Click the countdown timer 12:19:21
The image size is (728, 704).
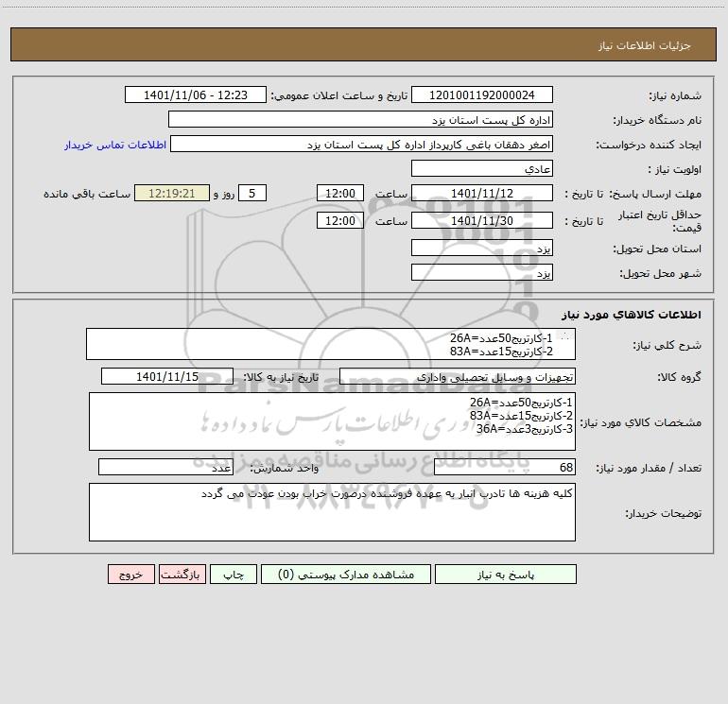tap(172, 193)
